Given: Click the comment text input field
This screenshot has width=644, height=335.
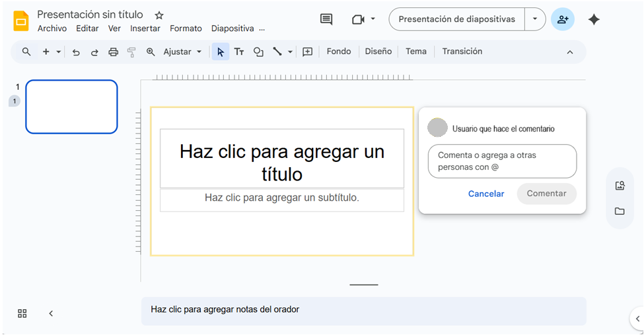Looking at the screenshot, I should click(x=502, y=161).
